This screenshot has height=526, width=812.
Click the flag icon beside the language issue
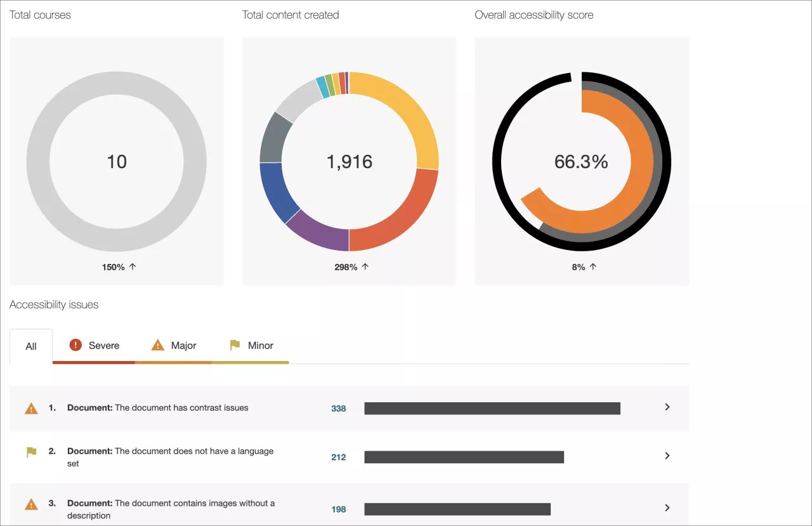[31, 452]
